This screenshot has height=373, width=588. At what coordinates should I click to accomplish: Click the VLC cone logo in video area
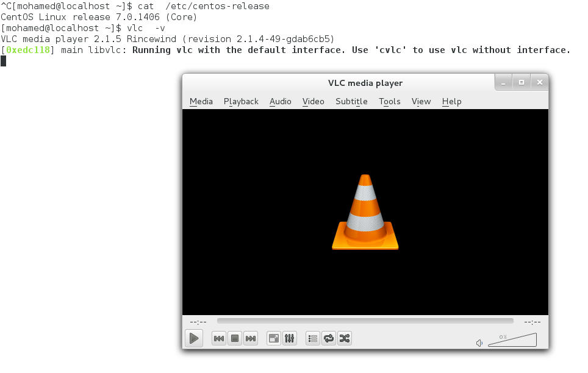coord(365,212)
